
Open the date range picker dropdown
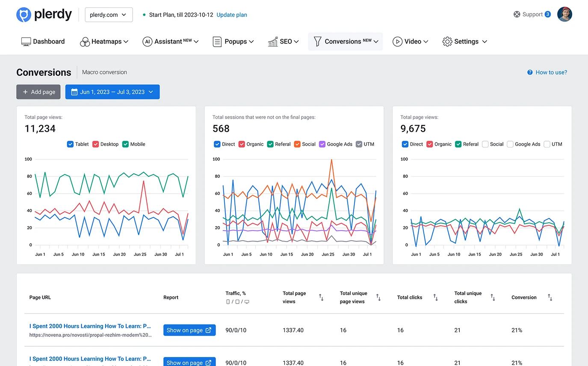[112, 92]
